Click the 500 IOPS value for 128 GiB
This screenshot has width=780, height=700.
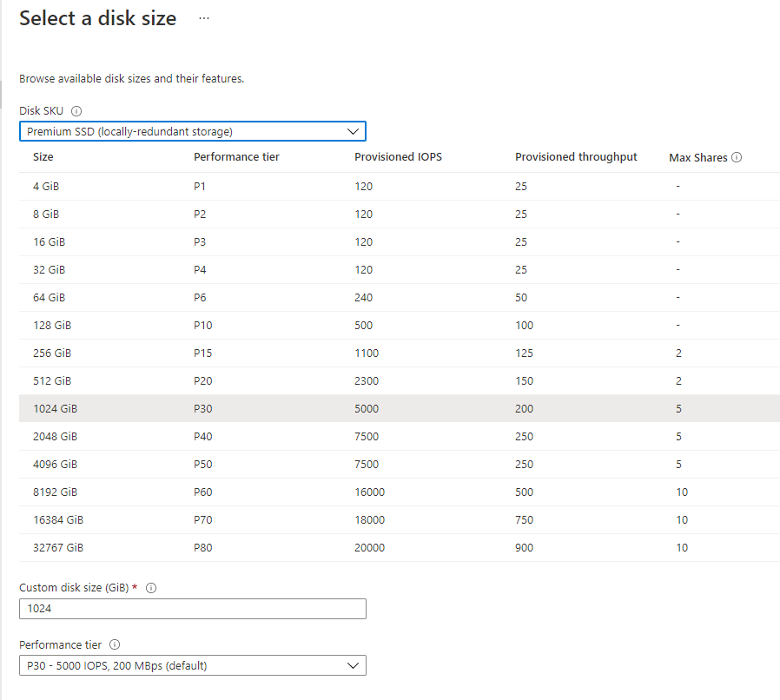point(363,326)
